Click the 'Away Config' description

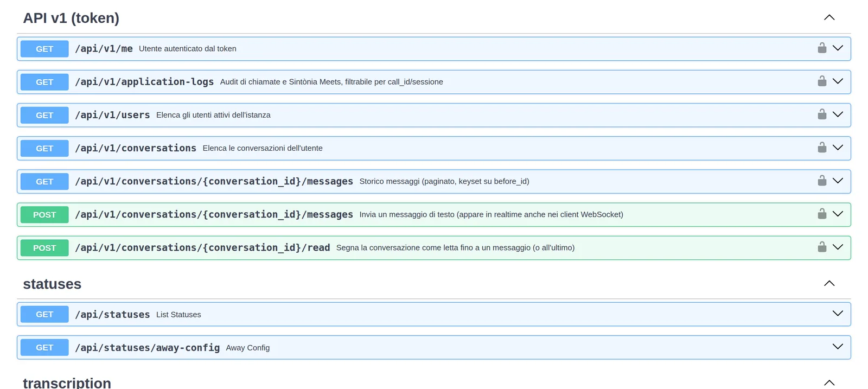click(248, 347)
